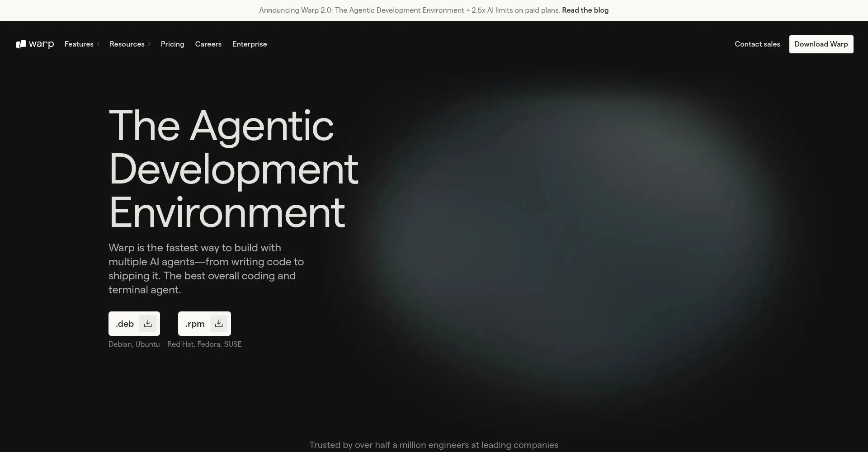The image size is (868, 452).
Task: Click the warp wordmark text
Action: point(42,44)
